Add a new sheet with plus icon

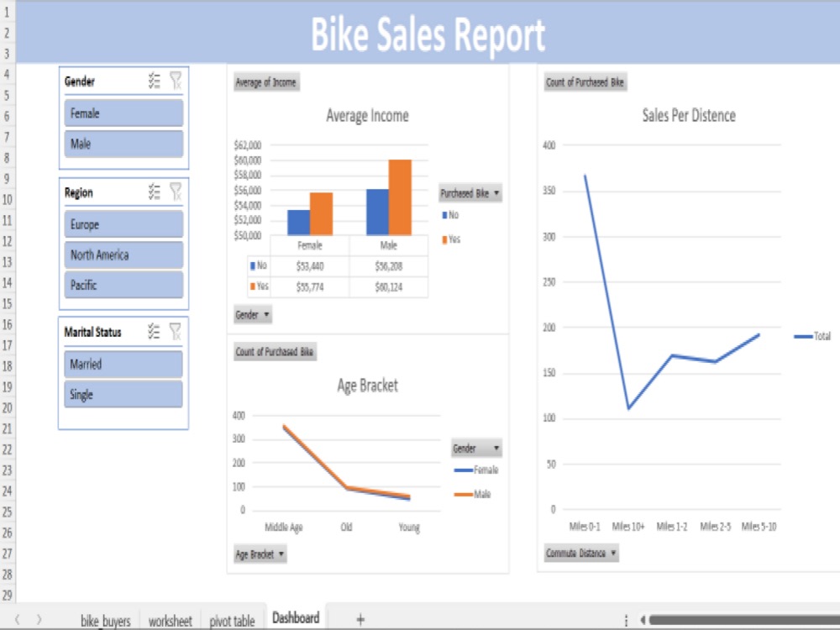coord(360,619)
